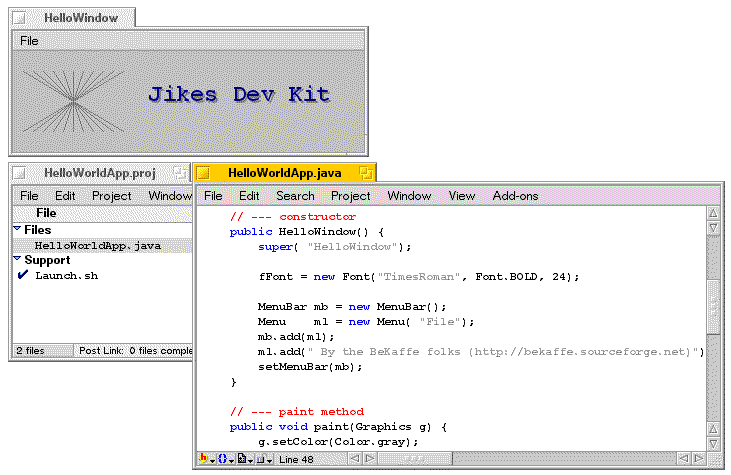Viewport: 731px width, 475px height.
Task: Open the header files braces popup icon
Action: point(226,458)
